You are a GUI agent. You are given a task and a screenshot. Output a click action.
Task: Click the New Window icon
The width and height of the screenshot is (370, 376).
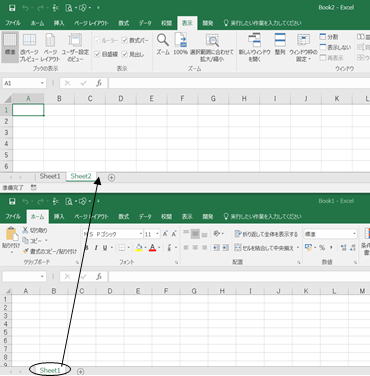pos(254,47)
